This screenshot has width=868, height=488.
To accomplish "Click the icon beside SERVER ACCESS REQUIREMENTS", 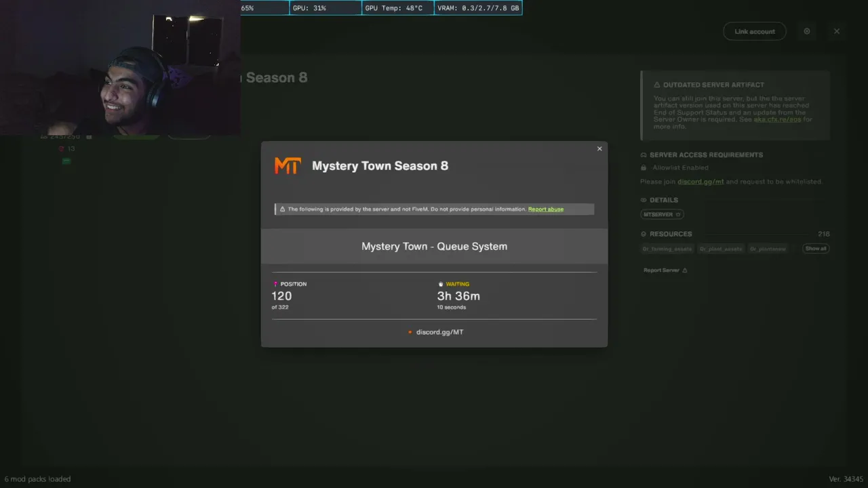I will [x=644, y=155].
